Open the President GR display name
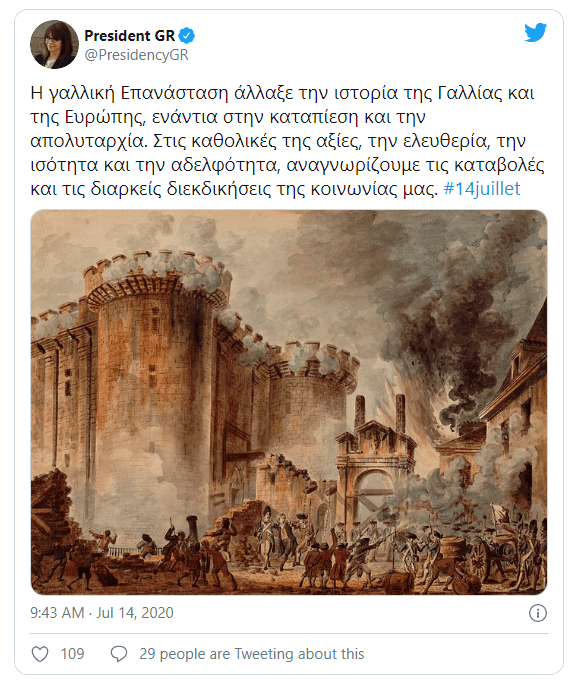This screenshot has height=680, width=573. [129, 36]
